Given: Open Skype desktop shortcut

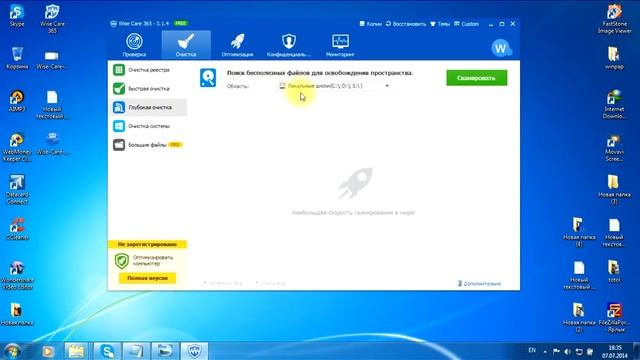Looking at the screenshot, I should [17, 16].
